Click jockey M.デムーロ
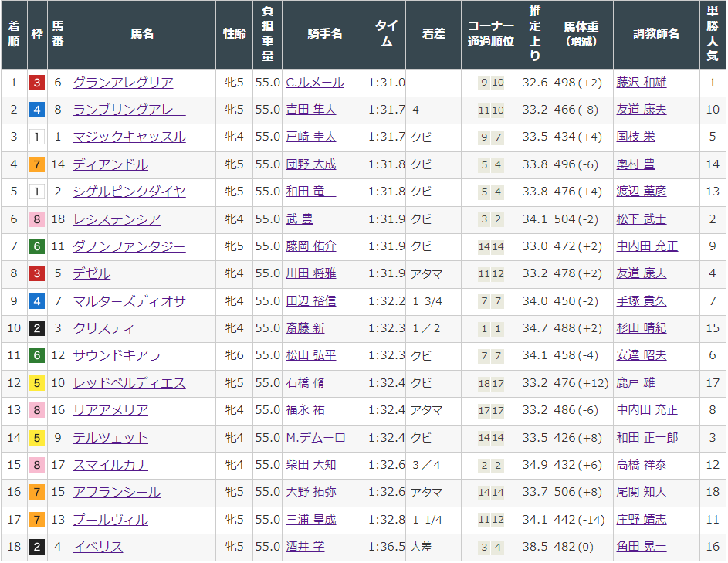The height and width of the screenshot is (563, 728). 316,438
